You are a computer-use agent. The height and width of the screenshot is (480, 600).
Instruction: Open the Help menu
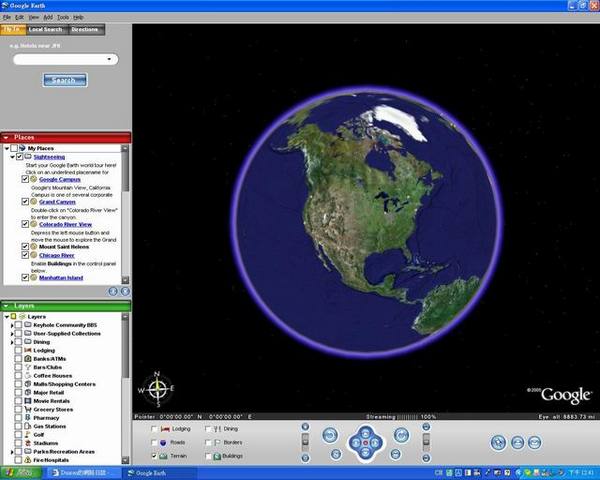(78, 17)
